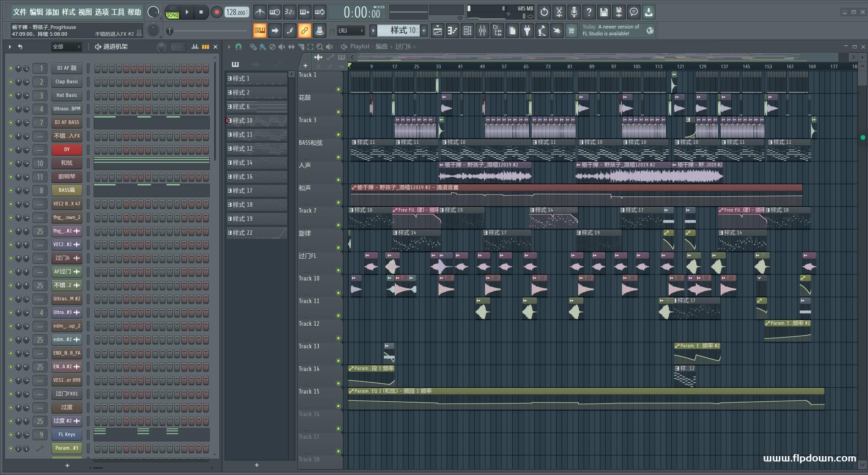Screen dimensions: 868x475
Task: Click the M:S:CS time format display
Action: 379,7
